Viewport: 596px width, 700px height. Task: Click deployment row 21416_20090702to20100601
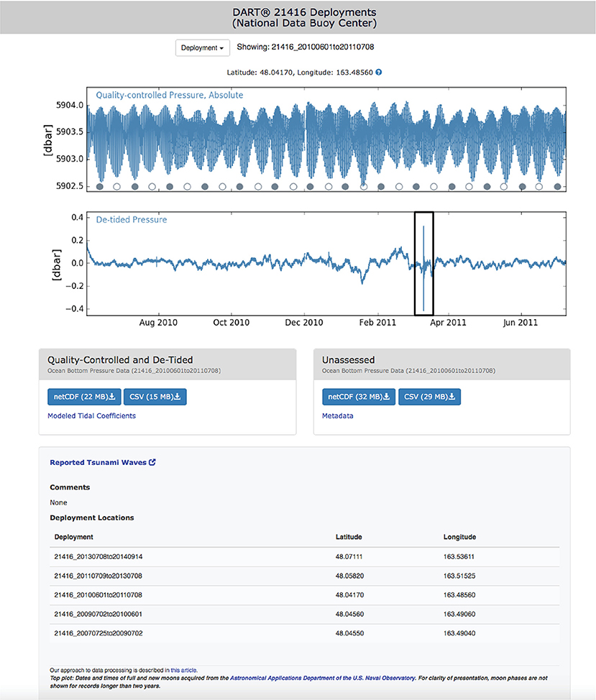[305, 614]
